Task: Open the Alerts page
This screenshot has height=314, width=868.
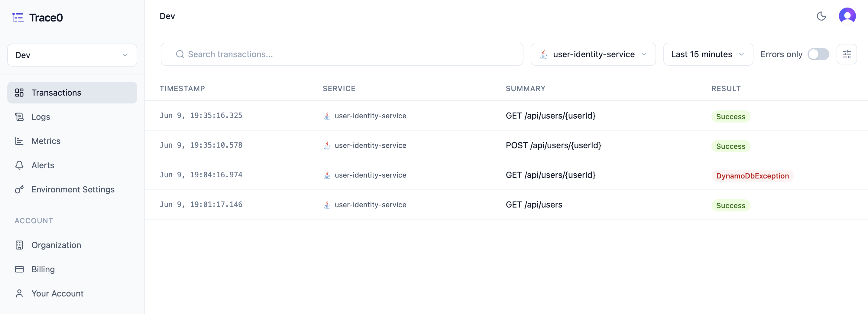Action: point(72,165)
